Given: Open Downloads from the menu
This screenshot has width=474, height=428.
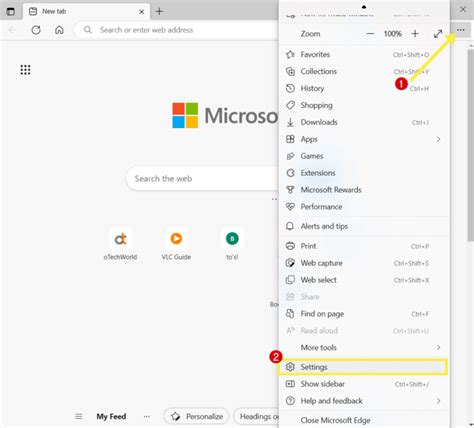Looking at the screenshot, I should pos(364,122).
